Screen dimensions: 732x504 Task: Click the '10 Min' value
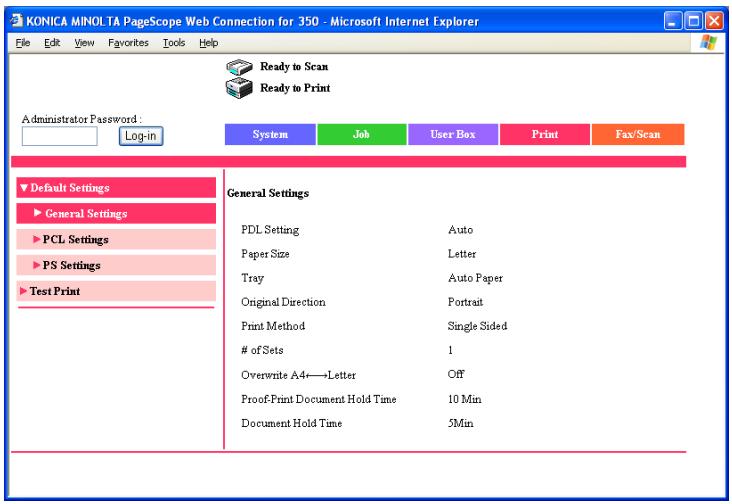[x=465, y=399]
